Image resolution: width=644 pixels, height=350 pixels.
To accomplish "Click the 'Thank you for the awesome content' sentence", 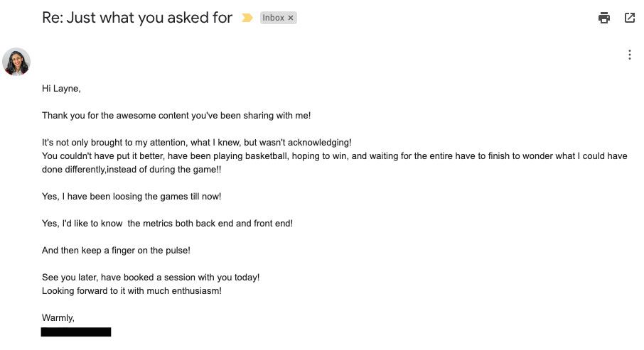I will pyautogui.click(x=176, y=115).
